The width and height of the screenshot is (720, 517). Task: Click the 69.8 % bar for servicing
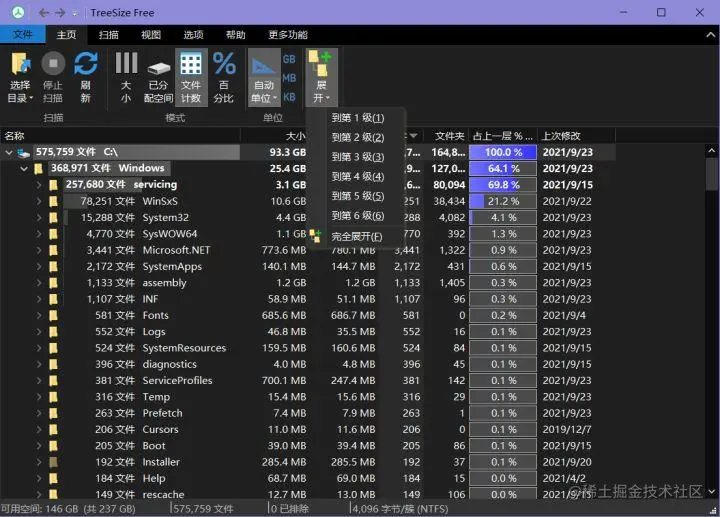(503, 185)
